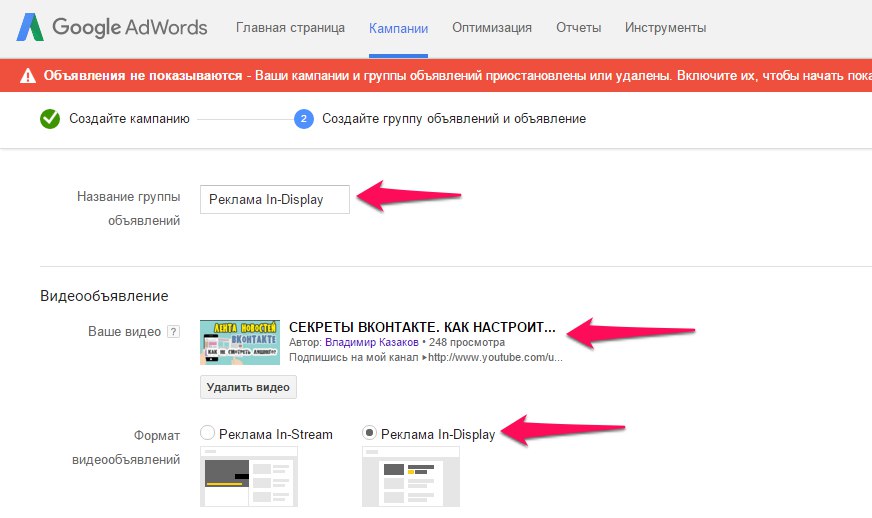Click the green checkmark step icon
Image resolution: width=872 pixels, height=518 pixels.
[x=50, y=119]
